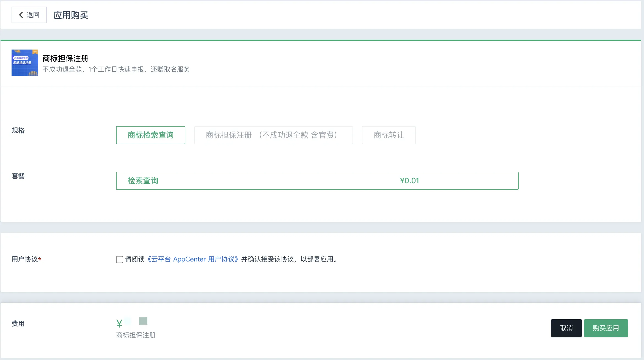Select the 商标检索查询 specification option
This screenshot has height=360, width=644.
tap(150, 135)
